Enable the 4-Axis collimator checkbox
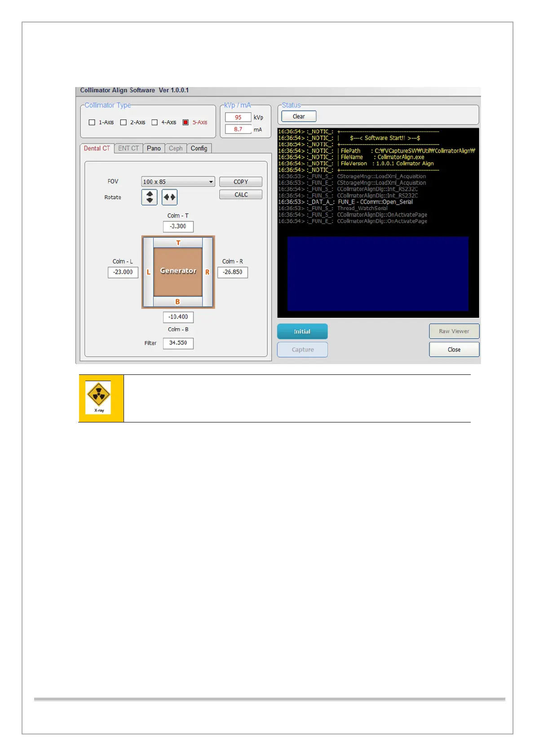 pos(155,122)
